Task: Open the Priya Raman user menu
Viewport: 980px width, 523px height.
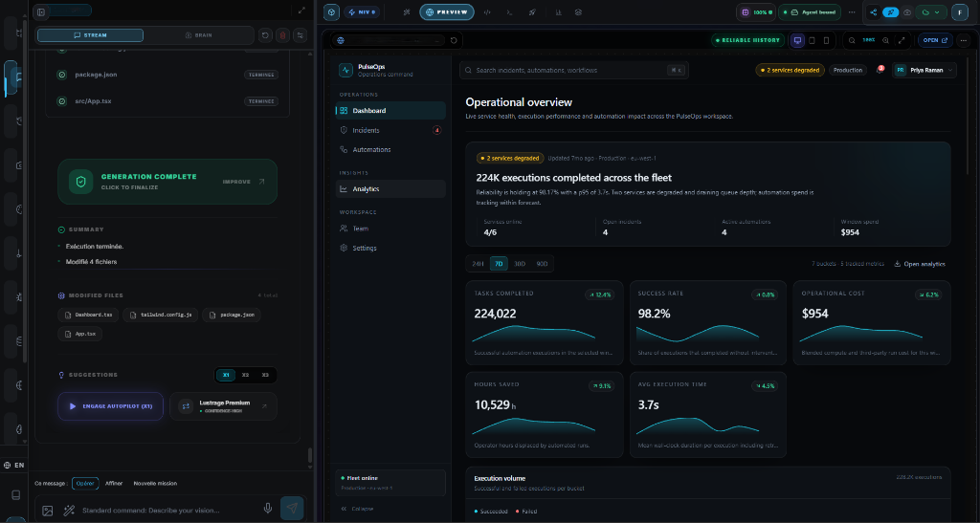Action: pos(925,71)
